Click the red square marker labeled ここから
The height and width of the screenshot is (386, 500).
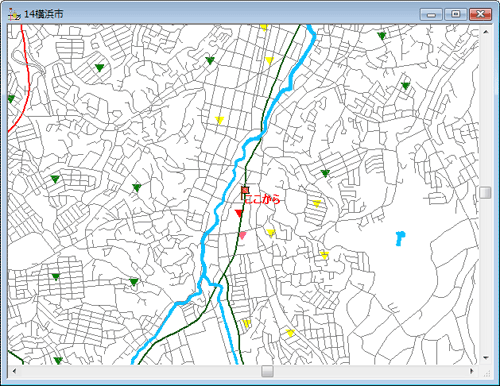pyautogui.click(x=245, y=190)
